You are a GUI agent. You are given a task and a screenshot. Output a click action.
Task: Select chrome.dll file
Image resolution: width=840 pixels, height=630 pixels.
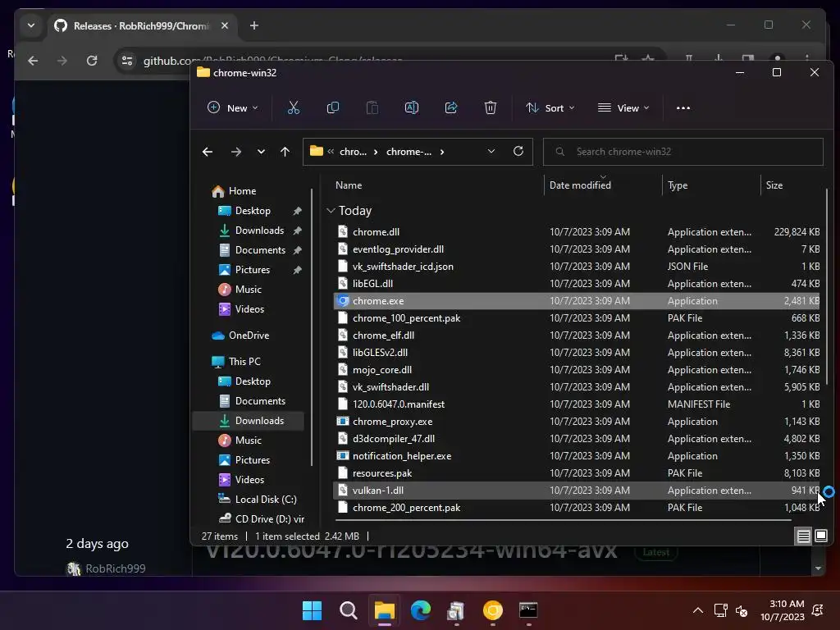(x=576, y=232)
